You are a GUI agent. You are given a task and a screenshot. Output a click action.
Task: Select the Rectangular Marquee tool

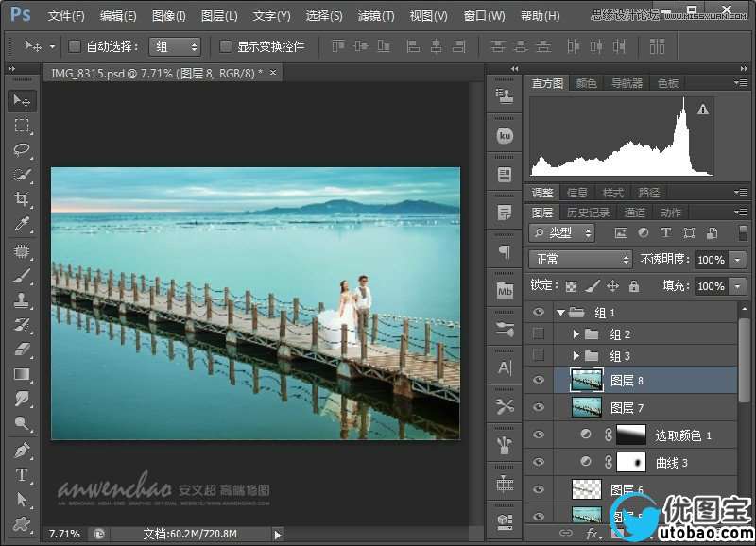(22, 126)
